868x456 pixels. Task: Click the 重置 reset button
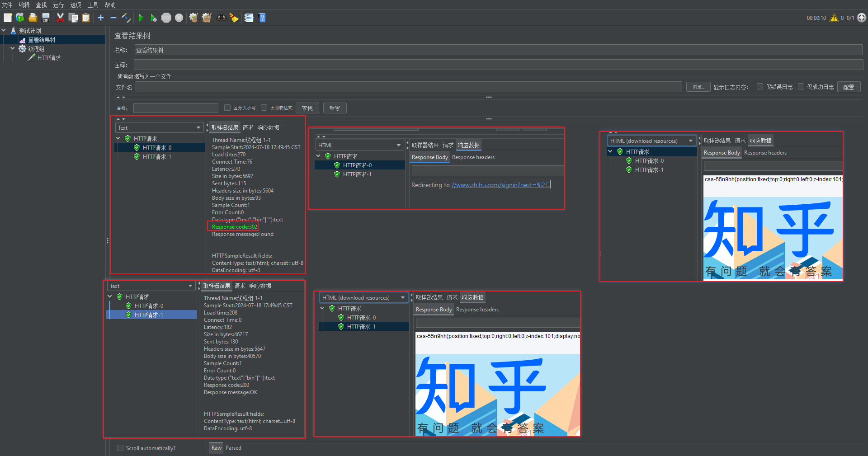click(x=335, y=108)
